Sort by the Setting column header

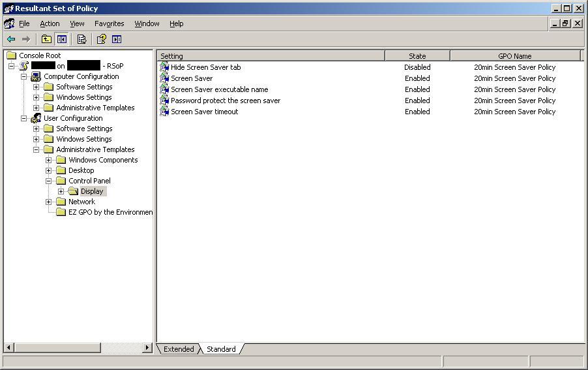click(271, 56)
